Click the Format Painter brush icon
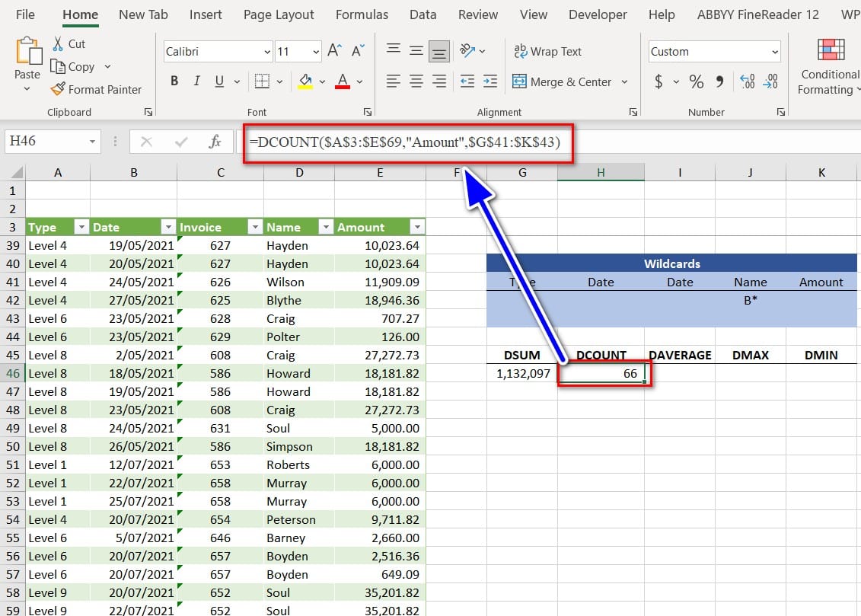Screen dimensions: 861x616 [x=58, y=89]
